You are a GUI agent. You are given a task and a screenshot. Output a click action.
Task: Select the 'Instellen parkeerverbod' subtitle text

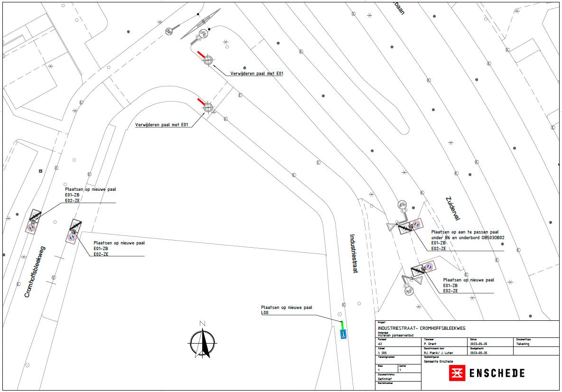[395, 335]
